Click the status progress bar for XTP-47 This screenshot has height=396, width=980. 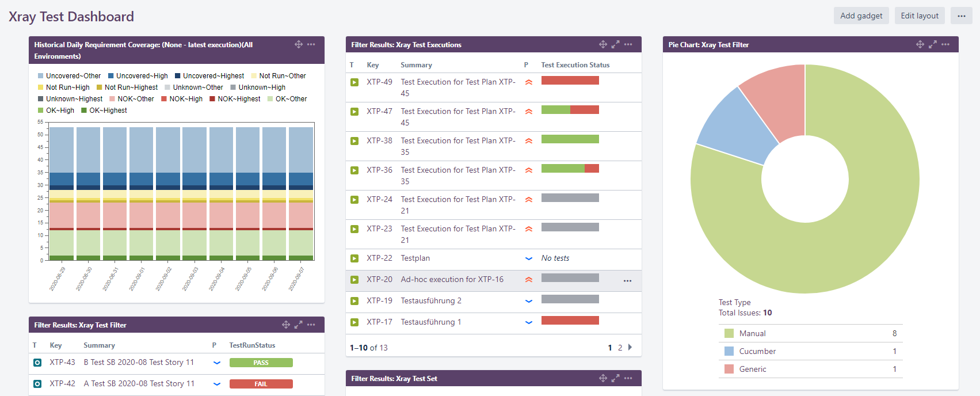570,109
